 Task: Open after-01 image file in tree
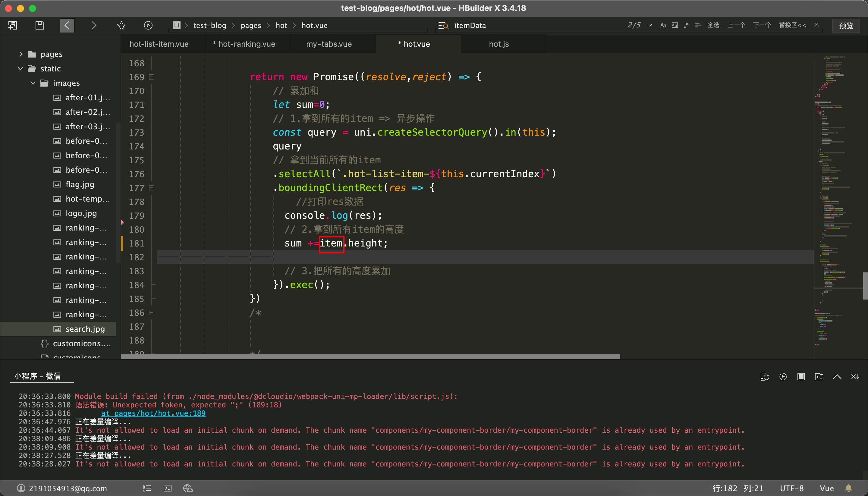(x=87, y=98)
